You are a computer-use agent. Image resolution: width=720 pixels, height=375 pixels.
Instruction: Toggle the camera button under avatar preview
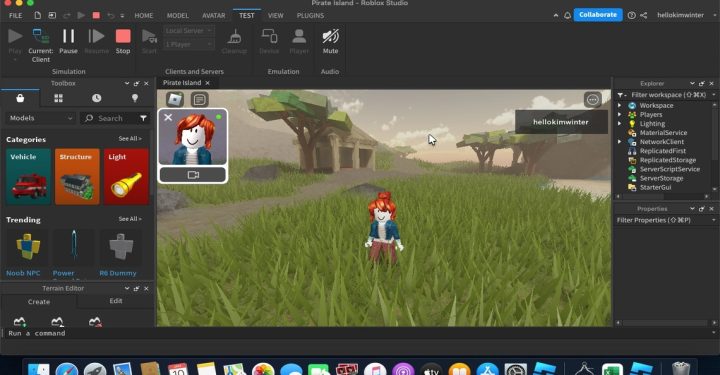click(x=193, y=175)
